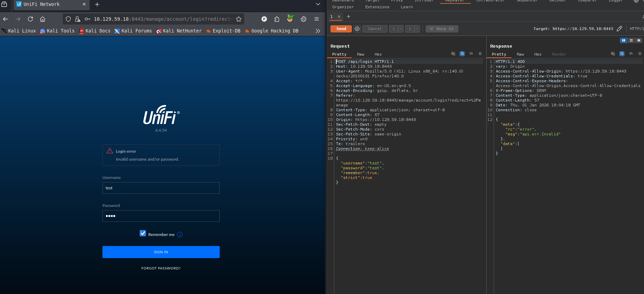Switch Response view to Hex
Viewport: 644px width, 294px height.
point(538,54)
